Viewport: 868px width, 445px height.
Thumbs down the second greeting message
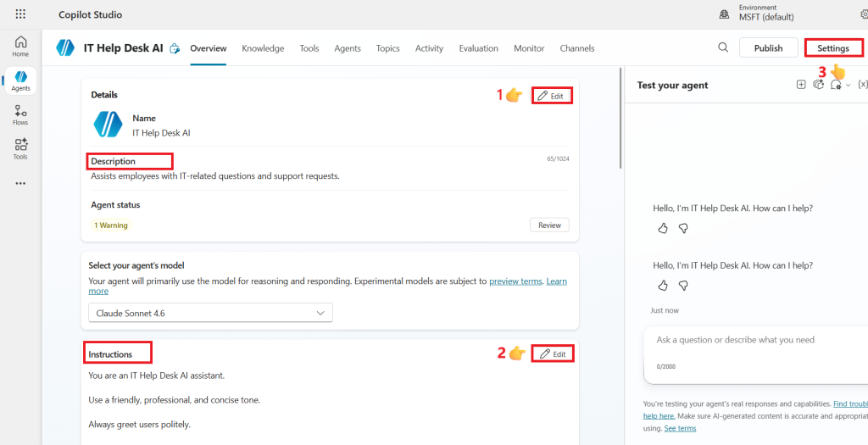tap(683, 286)
